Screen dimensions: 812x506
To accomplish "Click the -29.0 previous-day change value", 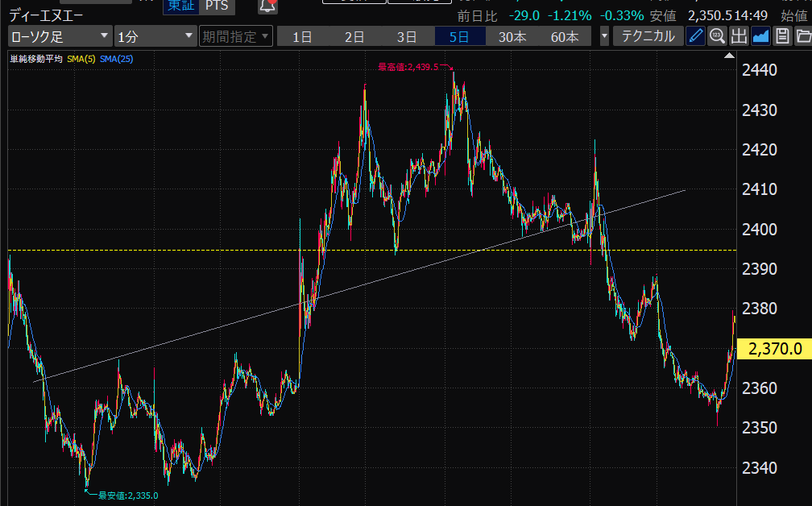I will pyautogui.click(x=524, y=15).
